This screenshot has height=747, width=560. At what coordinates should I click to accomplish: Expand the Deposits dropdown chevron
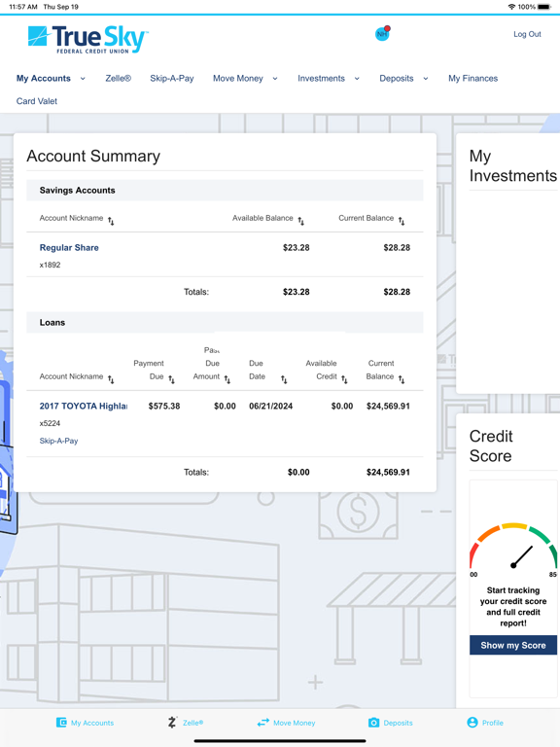(x=426, y=79)
